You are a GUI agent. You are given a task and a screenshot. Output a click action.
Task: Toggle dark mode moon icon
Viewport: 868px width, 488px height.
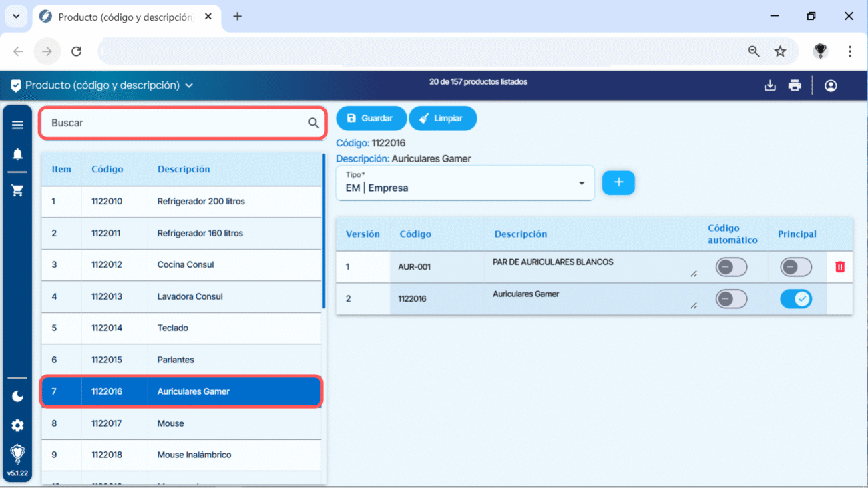17,397
